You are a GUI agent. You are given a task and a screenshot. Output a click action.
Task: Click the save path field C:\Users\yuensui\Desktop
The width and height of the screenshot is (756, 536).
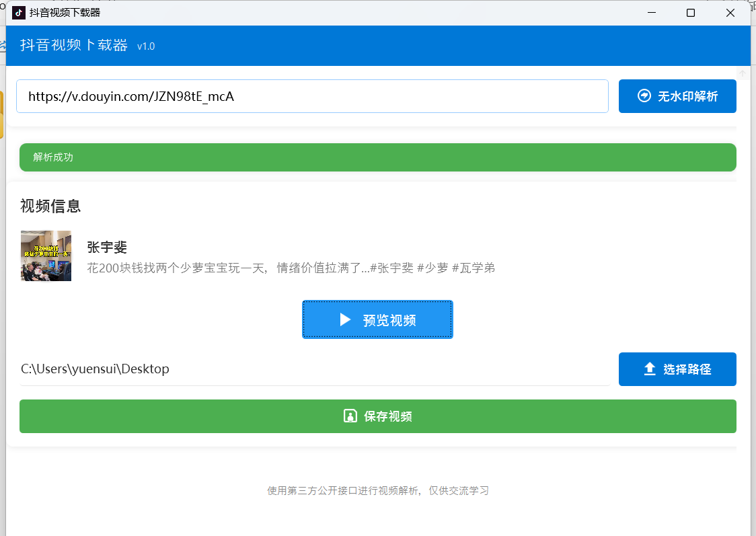point(315,369)
